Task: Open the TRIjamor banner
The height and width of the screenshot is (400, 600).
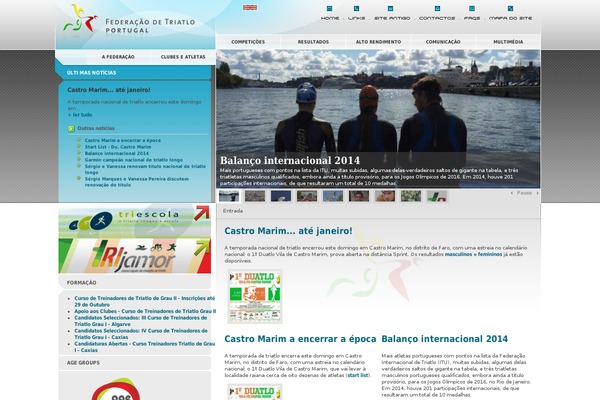Action: [x=134, y=256]
